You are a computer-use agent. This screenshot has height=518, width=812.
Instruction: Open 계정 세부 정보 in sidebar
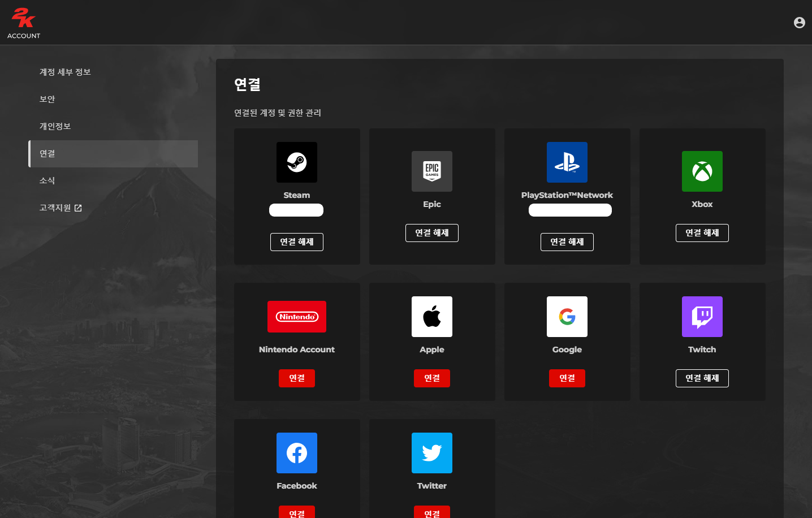pos(113,72)
